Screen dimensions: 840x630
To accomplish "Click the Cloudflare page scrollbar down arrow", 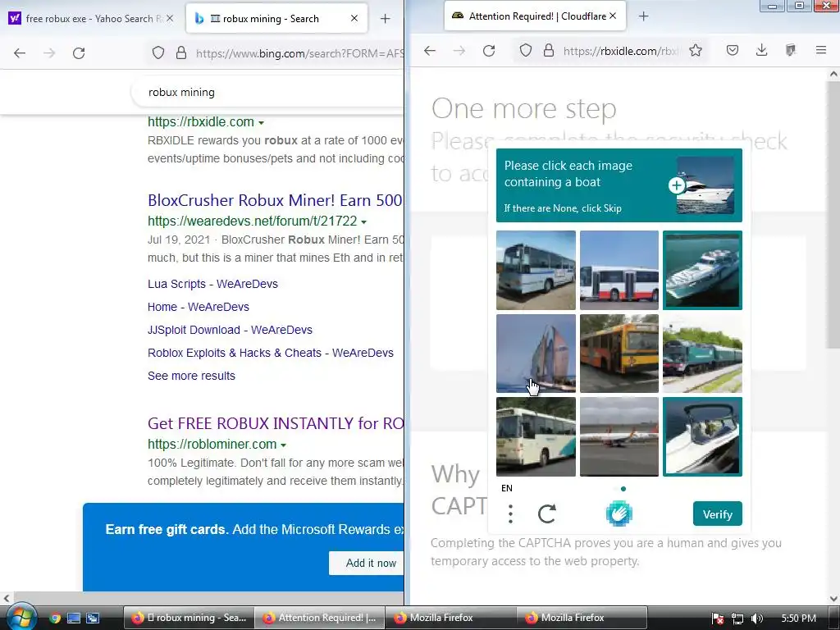I will click(x=833, y=598).
